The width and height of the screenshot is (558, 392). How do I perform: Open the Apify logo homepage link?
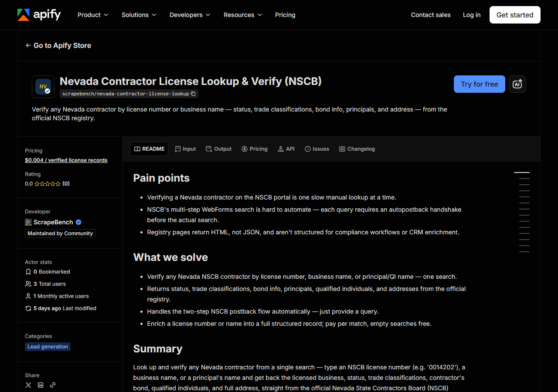click(x=39, y=15)
